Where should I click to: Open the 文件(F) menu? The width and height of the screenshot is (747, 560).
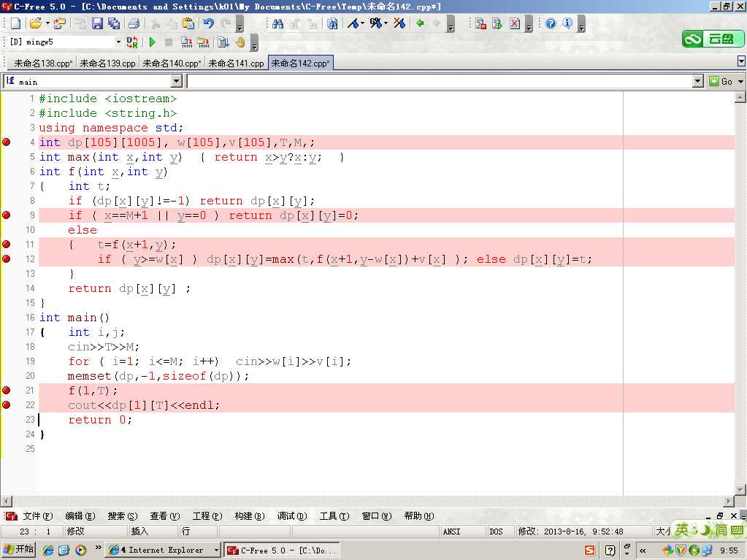pos(38,516)
